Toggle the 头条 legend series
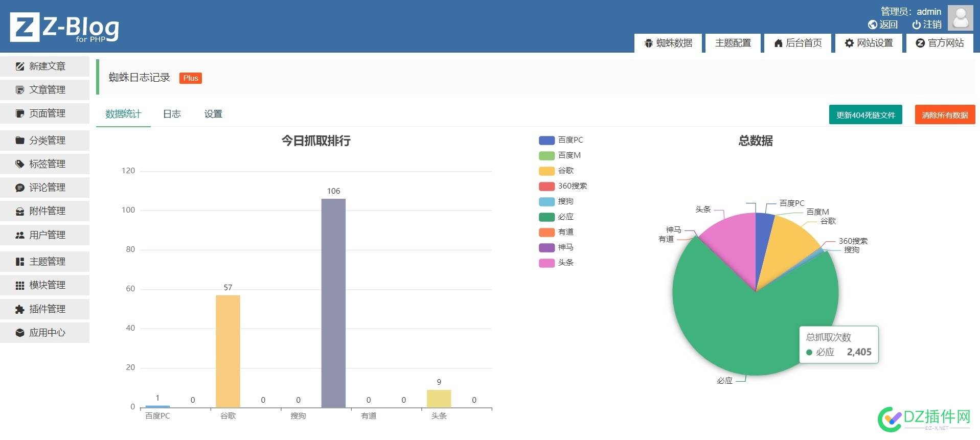This screenshot has width=980, height=440. coord(556,263)
